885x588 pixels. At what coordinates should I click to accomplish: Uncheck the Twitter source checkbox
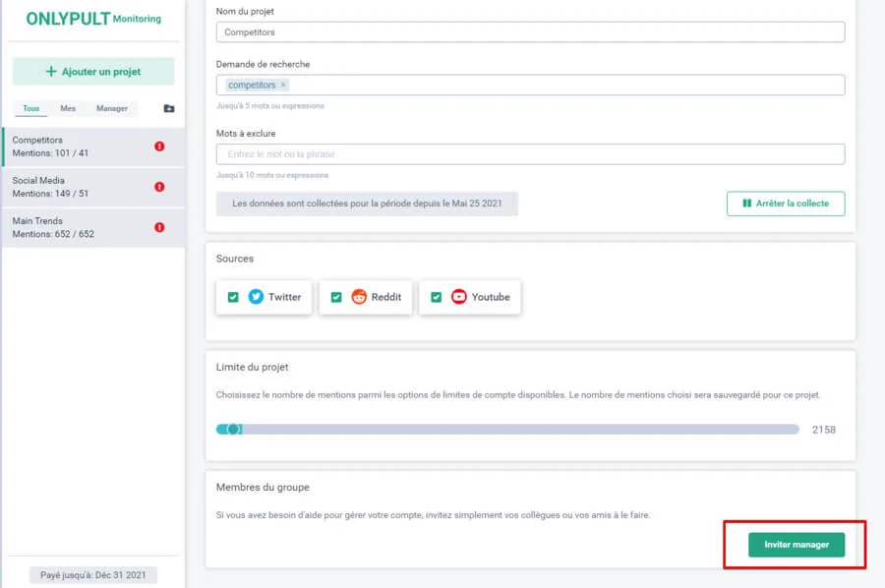point(233,297)
